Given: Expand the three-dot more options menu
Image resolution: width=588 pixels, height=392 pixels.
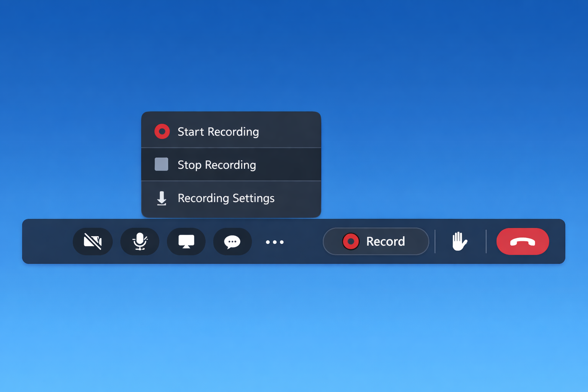Looking at the screenshot, I should click(274, 242).
